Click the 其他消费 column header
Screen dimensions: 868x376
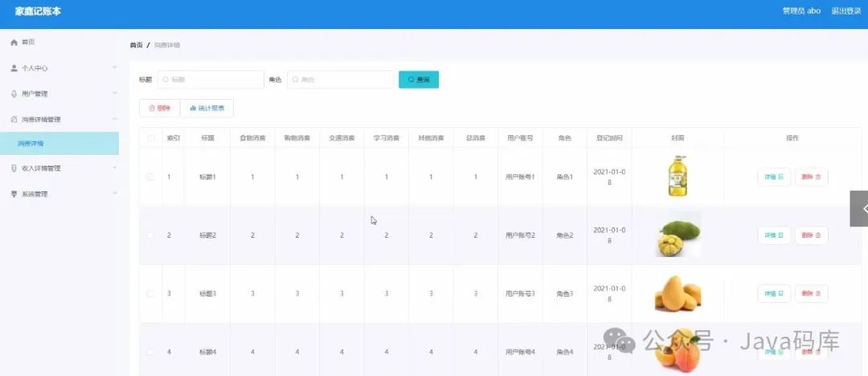pos(431,138)
